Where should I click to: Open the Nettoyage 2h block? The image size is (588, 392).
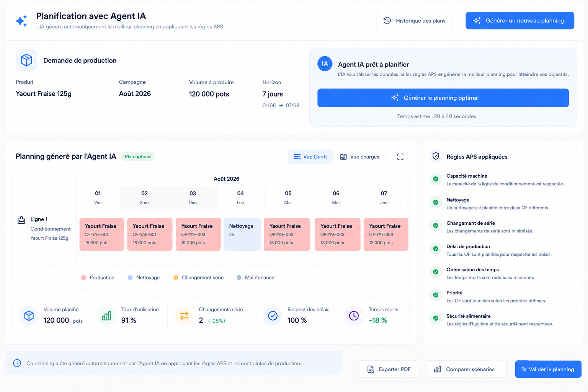pos(242,234)
